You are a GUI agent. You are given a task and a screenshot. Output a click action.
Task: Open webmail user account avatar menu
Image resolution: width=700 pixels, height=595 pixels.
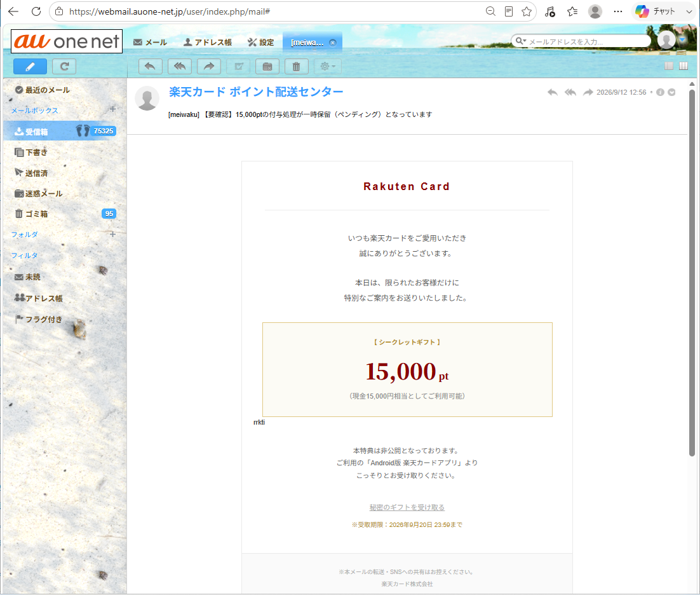[666, 40]
